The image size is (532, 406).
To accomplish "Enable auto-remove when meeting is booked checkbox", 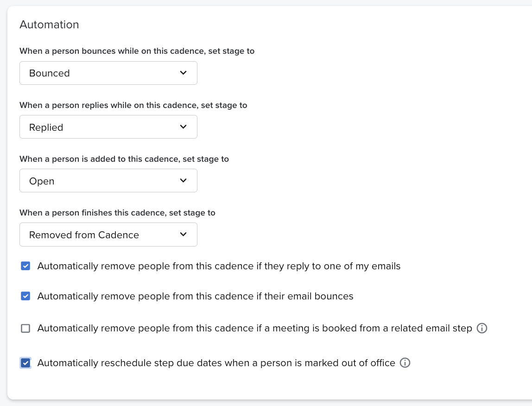I will [25, 329].
